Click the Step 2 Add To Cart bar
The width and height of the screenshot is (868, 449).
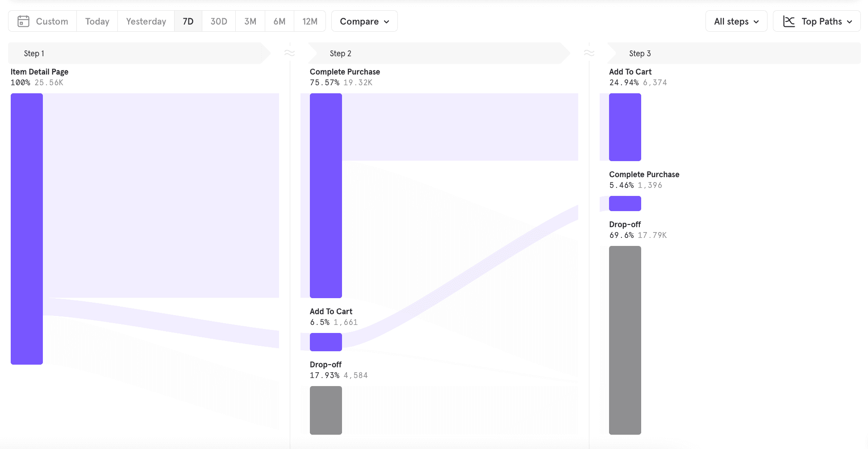[326, 342]
